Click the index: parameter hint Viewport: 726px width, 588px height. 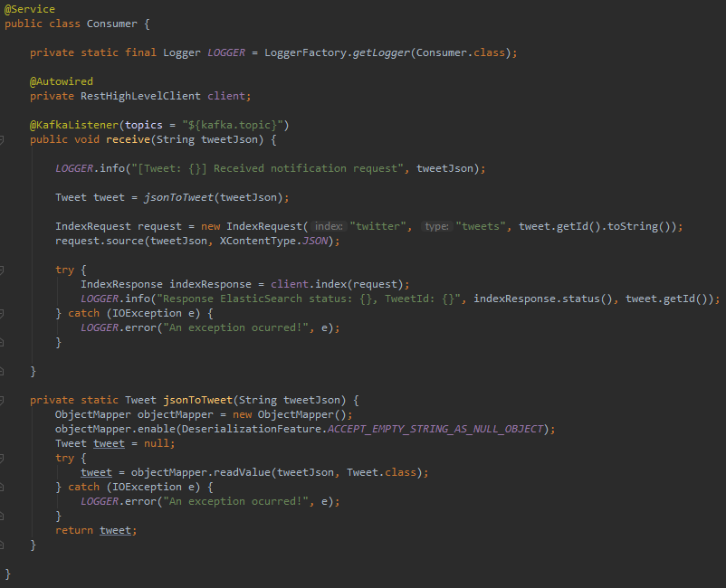click(329, 226)
